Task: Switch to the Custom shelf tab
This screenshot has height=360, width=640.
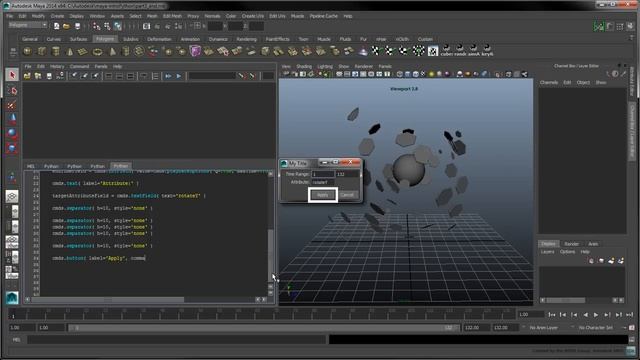Action: [x=425, y=39]
